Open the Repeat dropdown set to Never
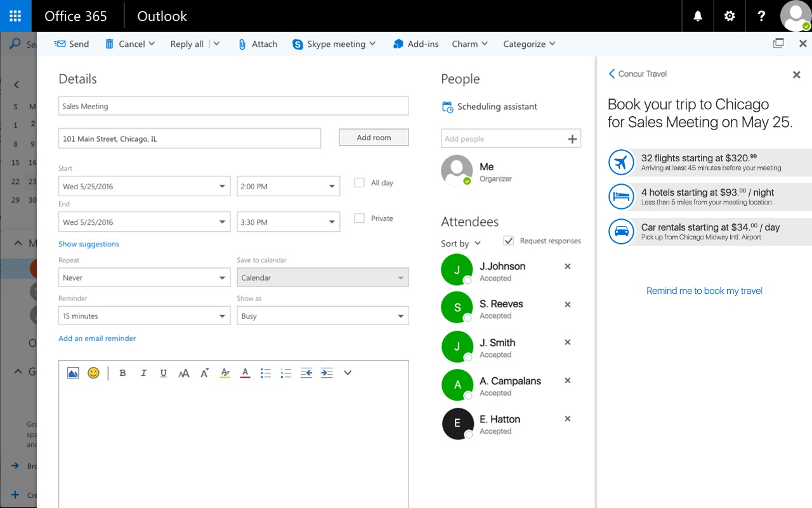This screenshot has width=812, height=508. coord(144,277)
